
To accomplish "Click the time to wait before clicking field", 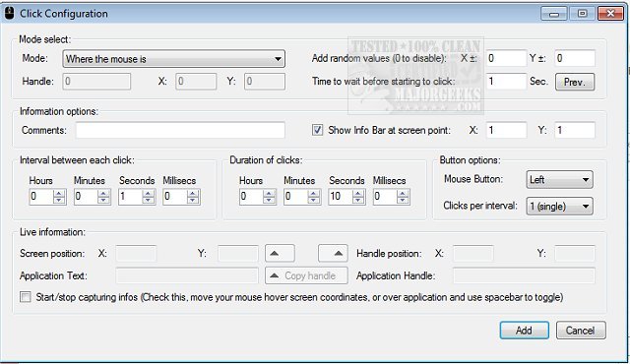I will click(506, 81).
